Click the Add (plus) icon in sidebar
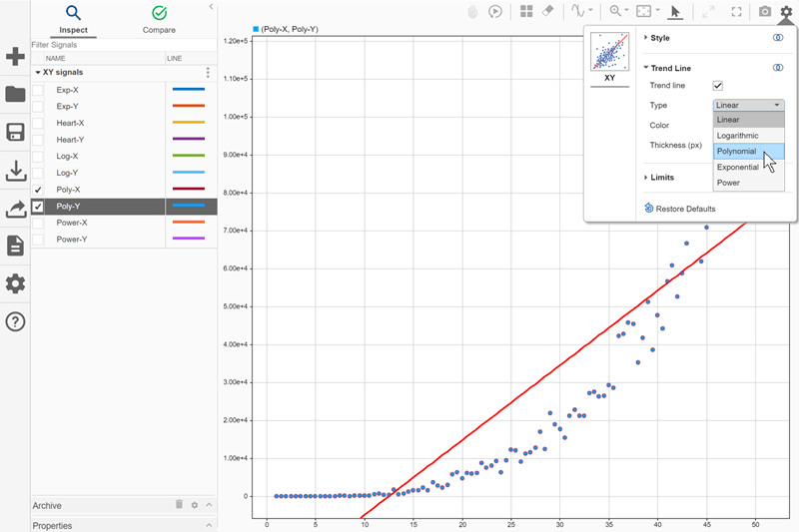This screenshot has height=532, width=799. (15, 56)
